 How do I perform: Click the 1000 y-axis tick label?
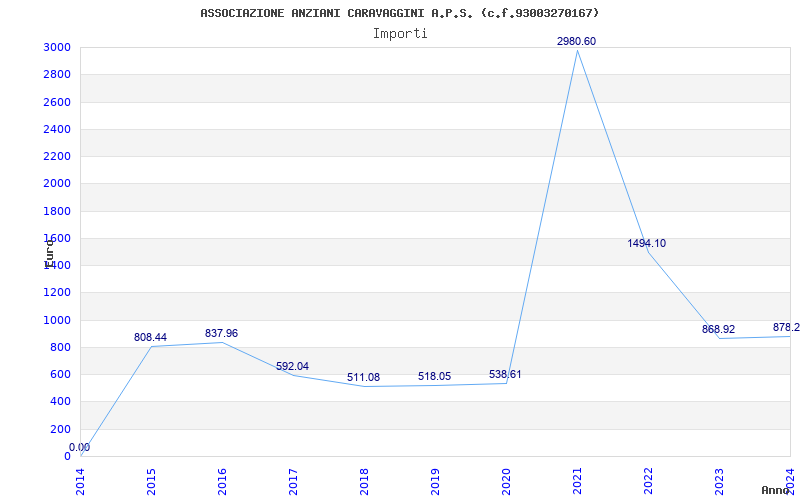tap(57, 320)
